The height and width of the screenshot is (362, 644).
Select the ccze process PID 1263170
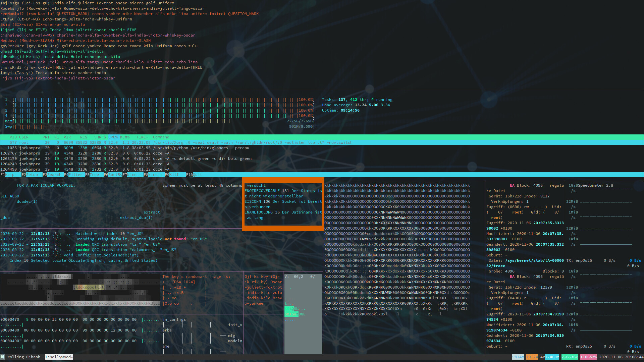pyautogui.click(x=322, y=159)
